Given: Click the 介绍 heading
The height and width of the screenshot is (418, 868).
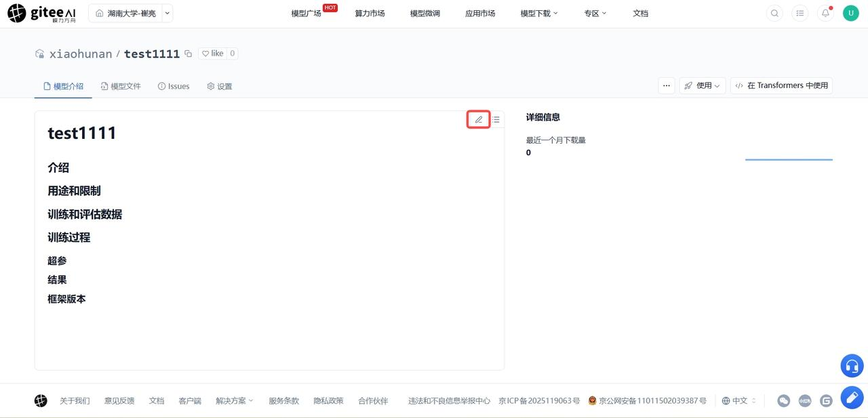Looking at the screenshot, I should tap(58, 168).
